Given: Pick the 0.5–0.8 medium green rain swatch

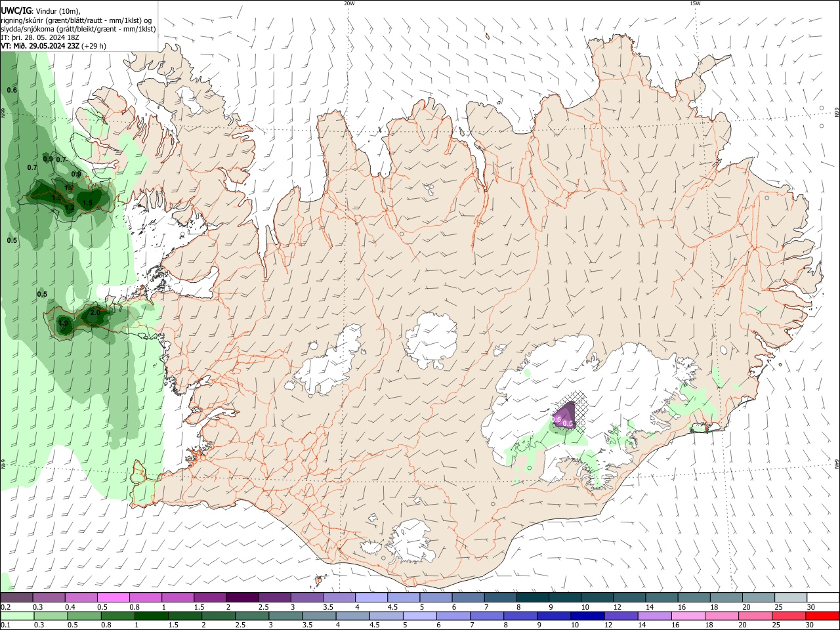Looking at the screenshot, I should point(84,616).
